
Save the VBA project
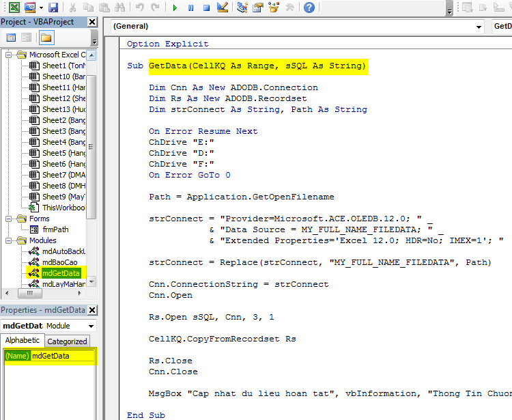pos(53,8)
